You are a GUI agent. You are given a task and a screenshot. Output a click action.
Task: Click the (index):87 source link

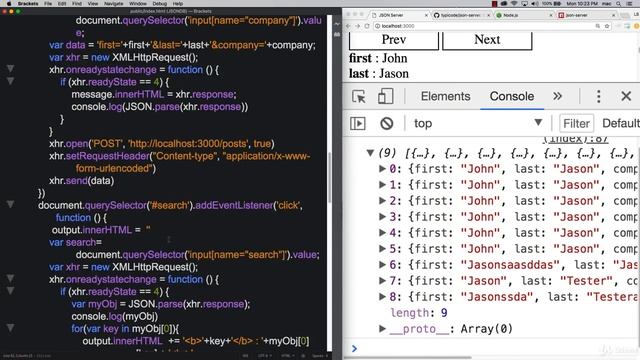[575, 139]
